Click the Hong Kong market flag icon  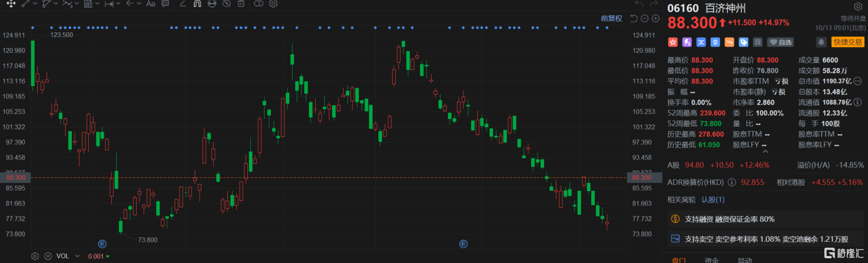[x=672, y=42]
